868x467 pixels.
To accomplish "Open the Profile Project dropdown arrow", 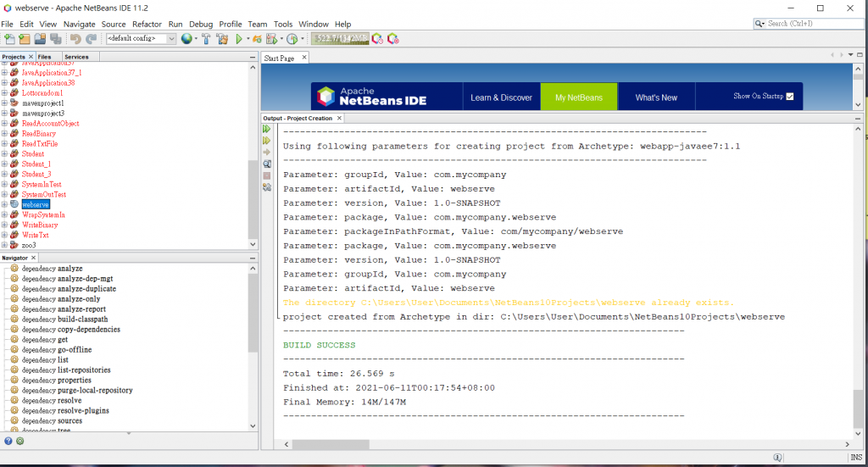I will pyautogui.click(x=303, y=39).
